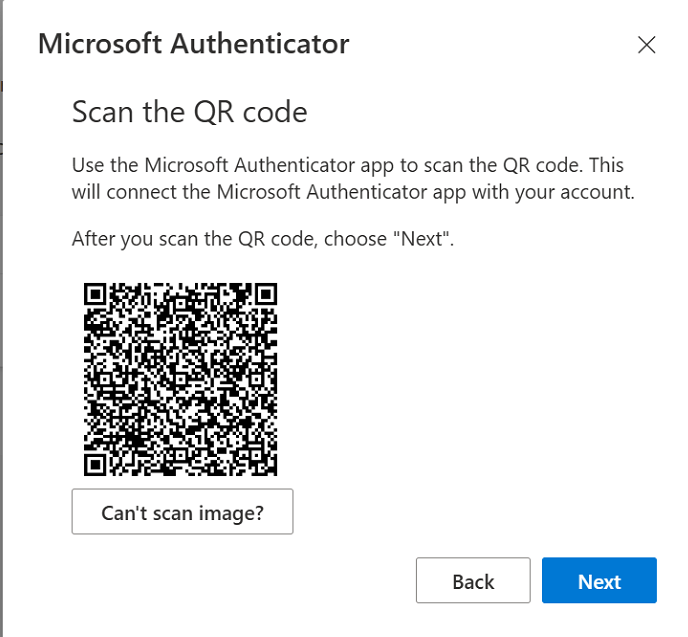Click the blue Next button
Viewport: 688px width, 637px height.
(599, 581)
